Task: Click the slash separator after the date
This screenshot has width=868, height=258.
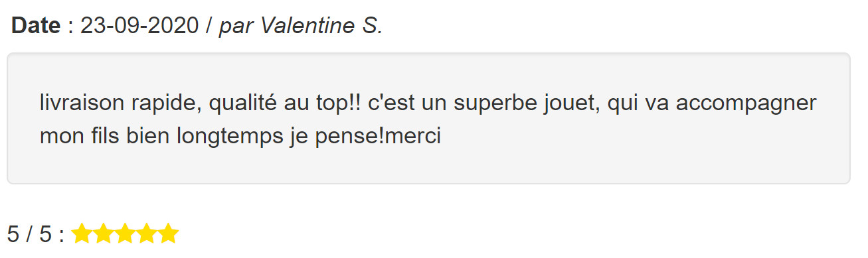Action: click(209, 25)
